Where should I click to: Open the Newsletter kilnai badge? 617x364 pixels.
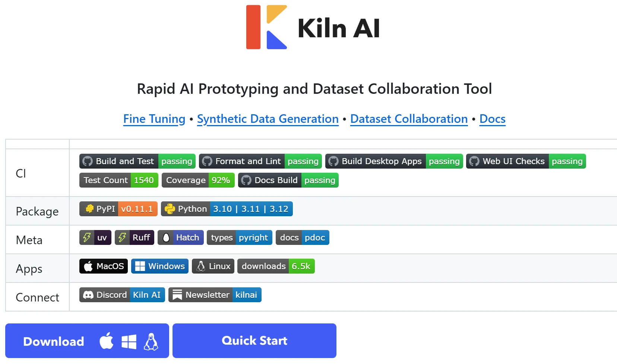(215, 294)
